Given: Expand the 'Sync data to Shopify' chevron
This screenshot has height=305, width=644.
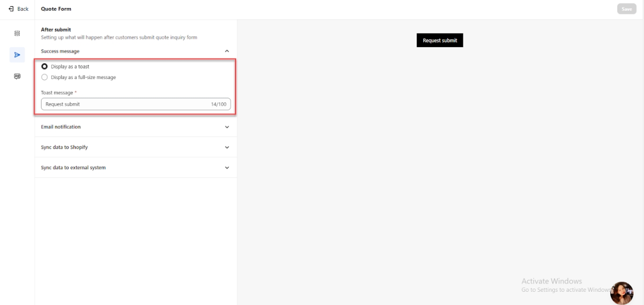Looking at the screenshot, I should coord(227,147).
